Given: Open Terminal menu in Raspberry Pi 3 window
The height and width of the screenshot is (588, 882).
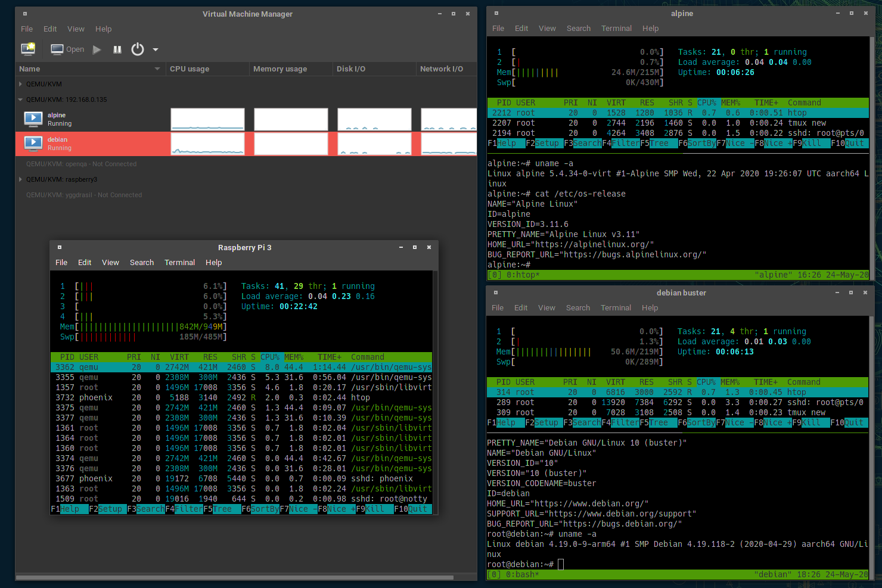Looking at the screenshot, I should click(x=179, y=262).
